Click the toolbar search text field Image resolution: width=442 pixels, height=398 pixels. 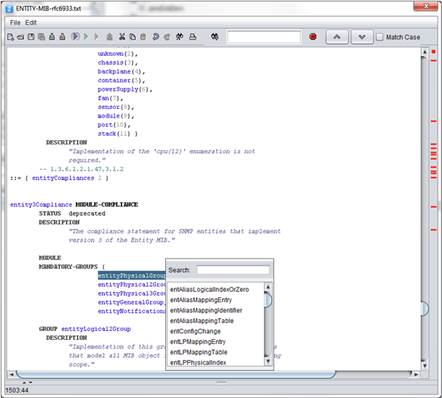264,37
